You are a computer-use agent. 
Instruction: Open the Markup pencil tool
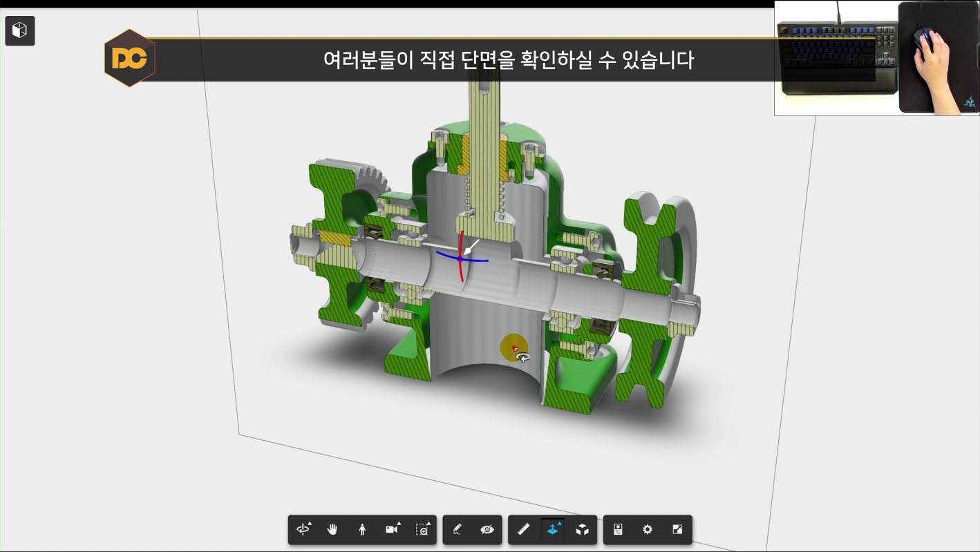[x=457, y=529]
